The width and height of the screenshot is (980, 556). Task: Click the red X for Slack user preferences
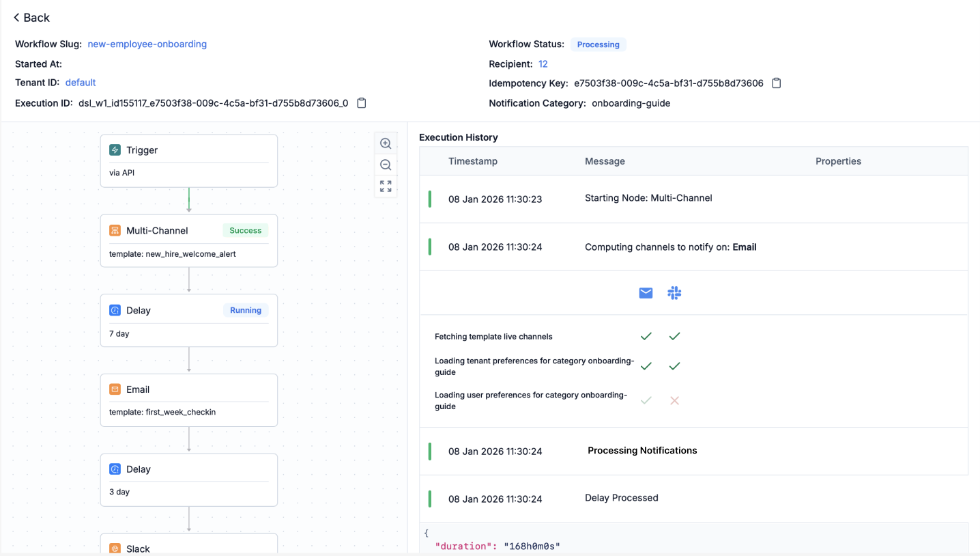[674, 400]
